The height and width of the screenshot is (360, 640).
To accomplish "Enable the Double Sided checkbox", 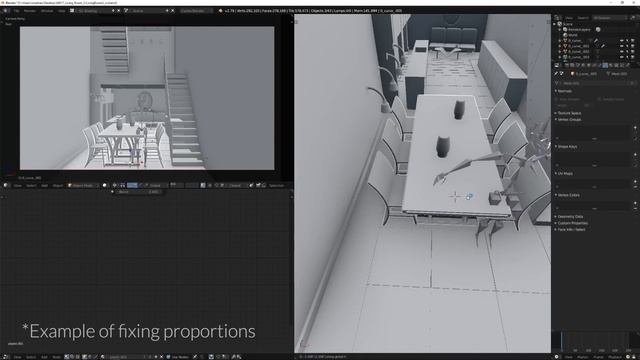I will click(599, 99).
